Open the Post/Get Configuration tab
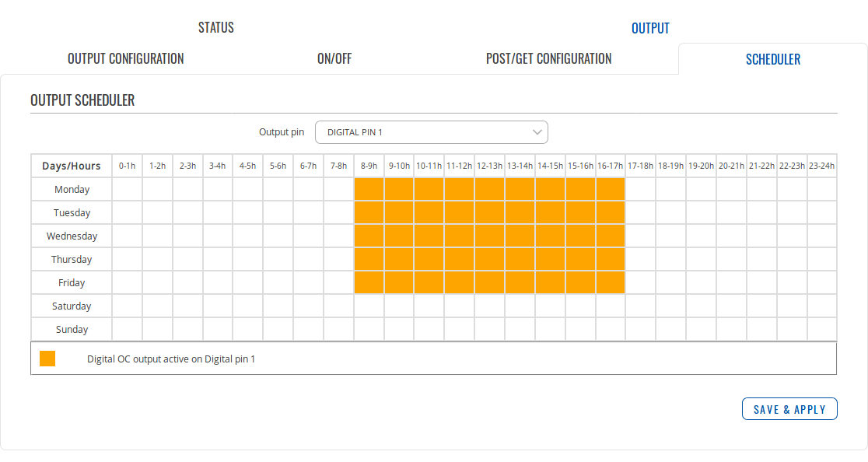This screenshot has height=462, width=868. click(x=548, y=59)
